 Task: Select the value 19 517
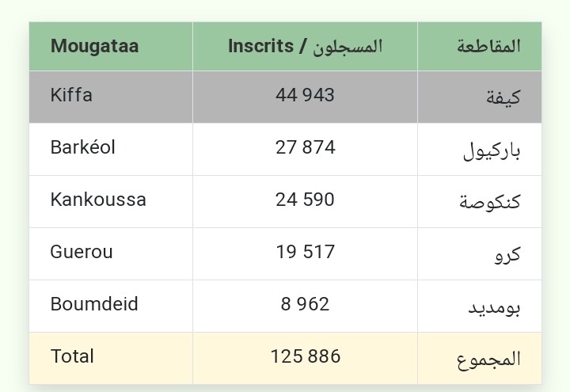tap(305, 252)
